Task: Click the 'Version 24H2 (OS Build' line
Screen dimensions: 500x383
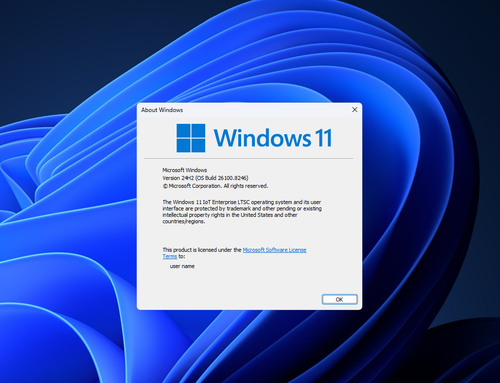Action: [205, 178]
